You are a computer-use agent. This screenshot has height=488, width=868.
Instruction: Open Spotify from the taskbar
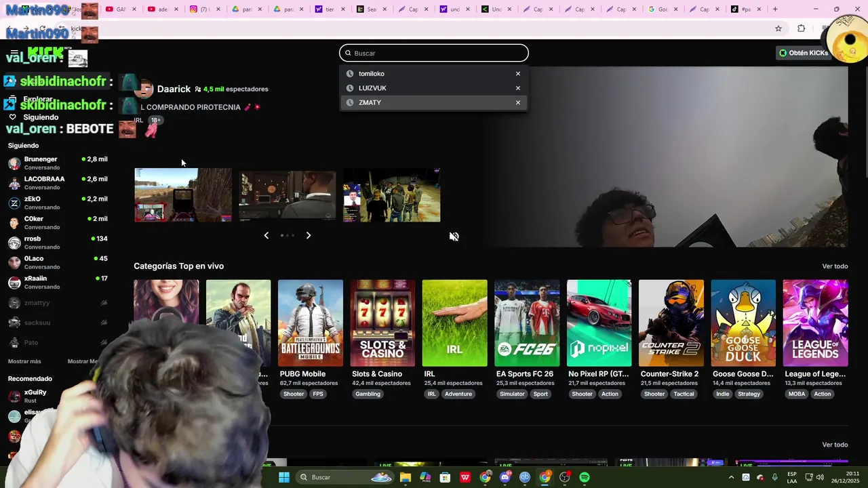tap(585, 477)
